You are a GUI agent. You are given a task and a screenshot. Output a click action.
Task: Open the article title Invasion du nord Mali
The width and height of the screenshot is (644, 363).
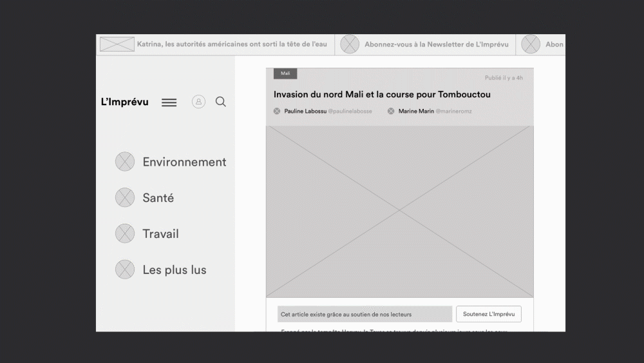pos(382,95)
